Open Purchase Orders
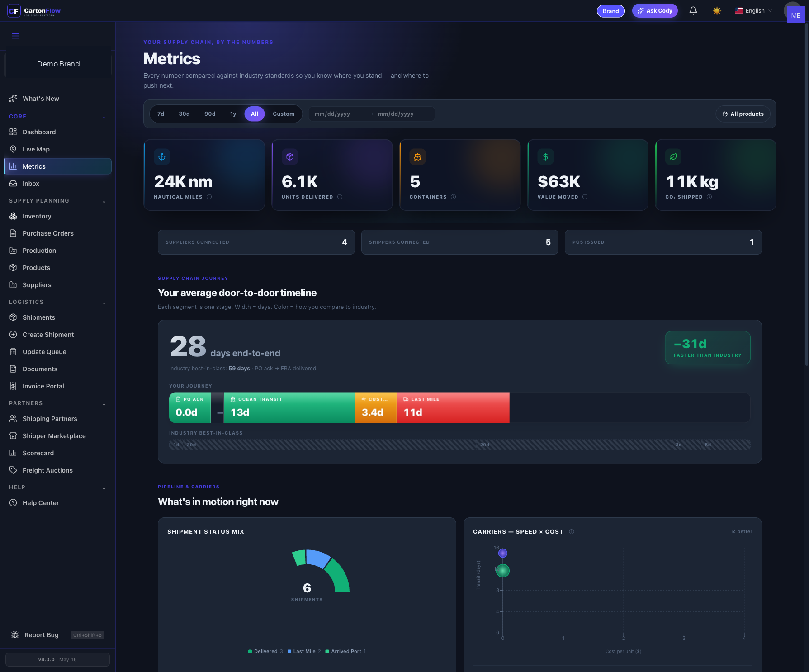 coord(57,233)
